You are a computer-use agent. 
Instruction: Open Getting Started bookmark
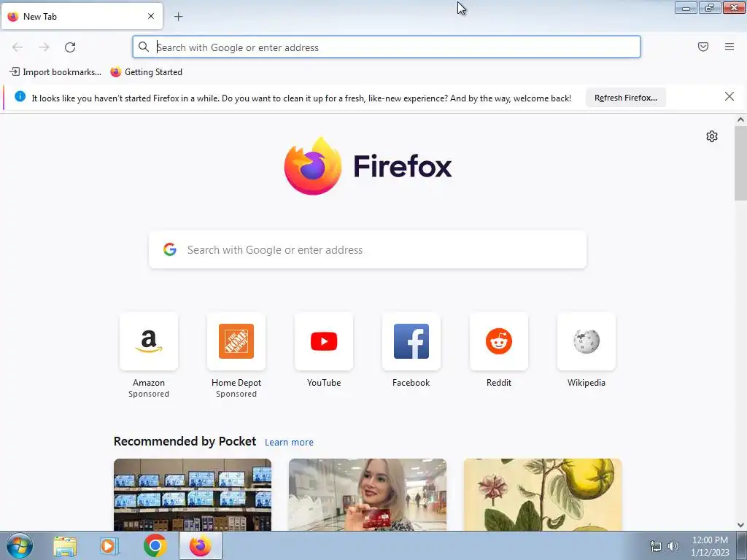(146, 72)
